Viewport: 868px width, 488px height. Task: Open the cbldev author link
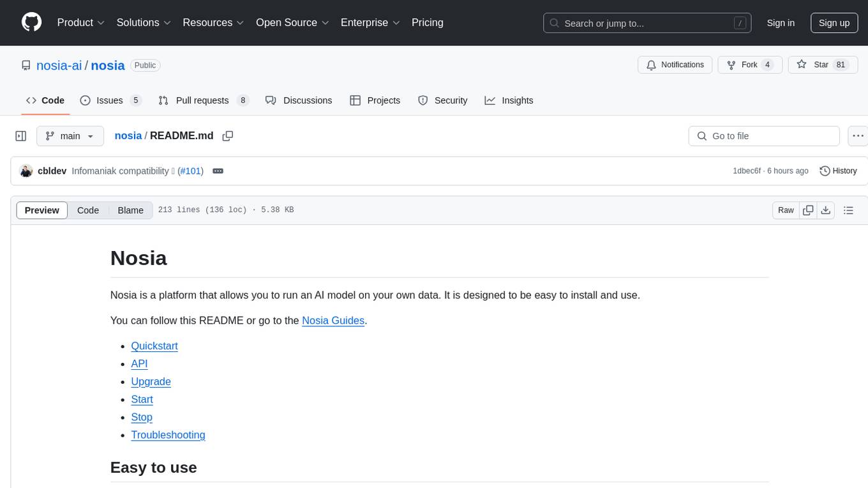pyautogui.click(x=52, y=171)
